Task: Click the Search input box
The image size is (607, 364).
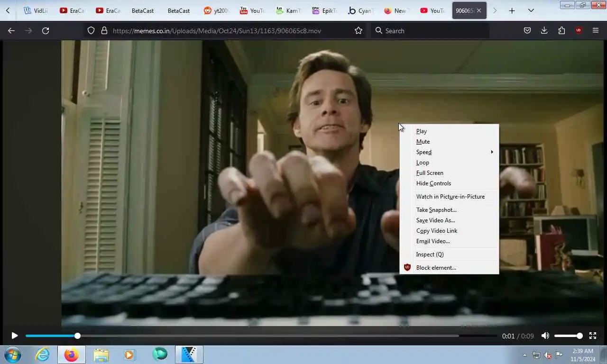Action: point(431,30)
